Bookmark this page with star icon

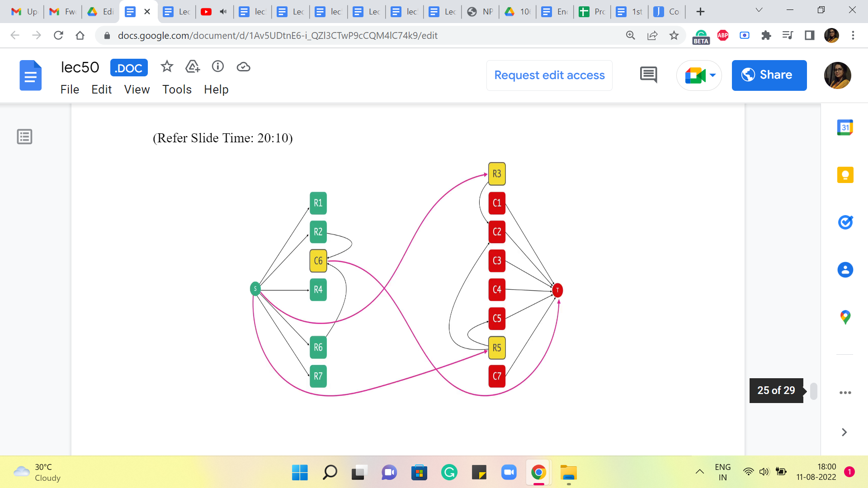click(674, 35)
